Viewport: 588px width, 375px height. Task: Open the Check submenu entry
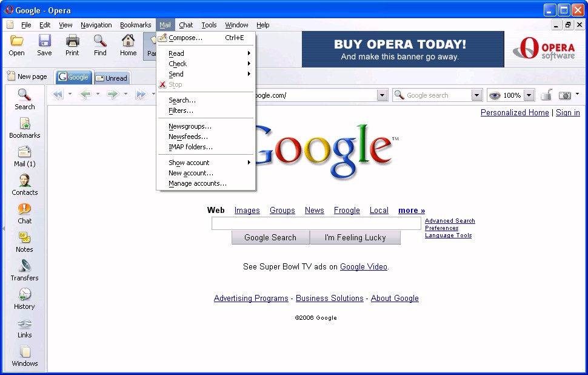coord(206,64)
